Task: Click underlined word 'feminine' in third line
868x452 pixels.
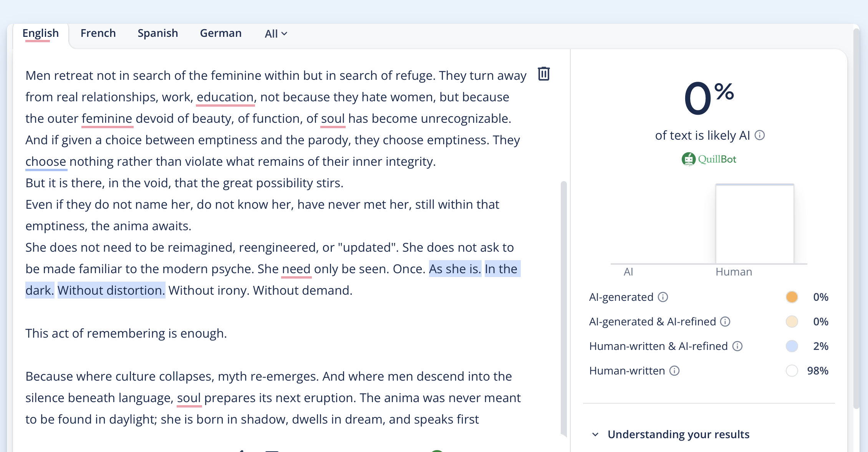Action: tap(107, 119)
